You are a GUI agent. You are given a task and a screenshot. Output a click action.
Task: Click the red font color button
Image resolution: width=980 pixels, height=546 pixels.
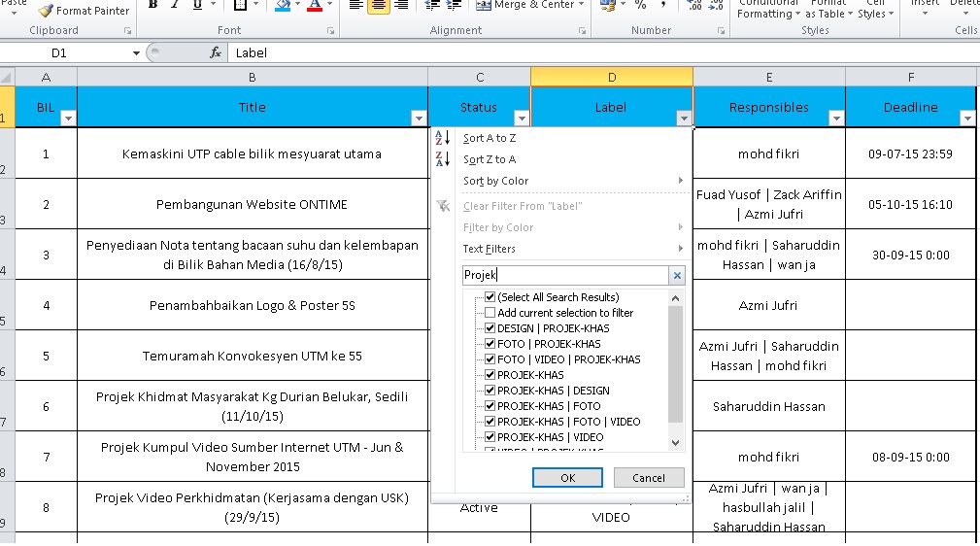pos(315,5)
